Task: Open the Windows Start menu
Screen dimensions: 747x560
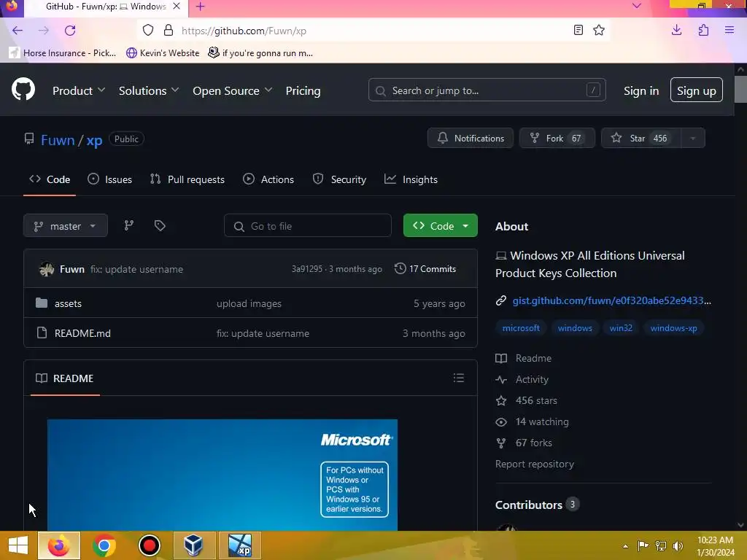Action: [18, 545]
